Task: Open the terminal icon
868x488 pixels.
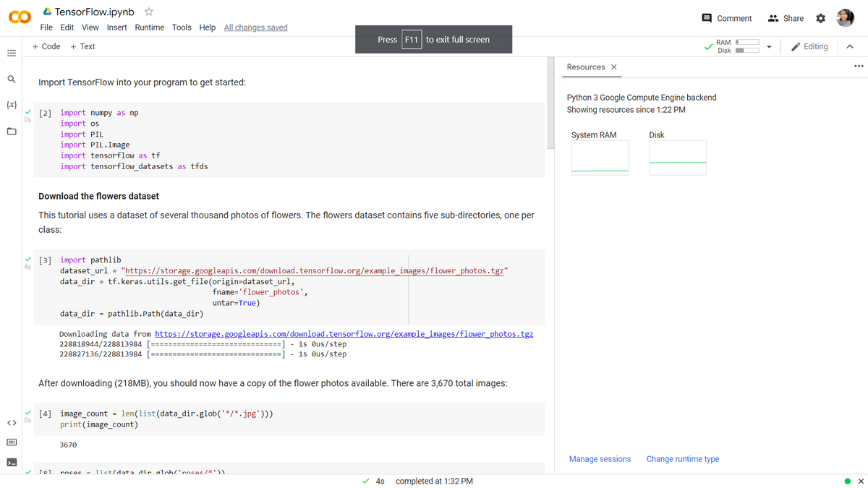Action: [x=12, y=463]
